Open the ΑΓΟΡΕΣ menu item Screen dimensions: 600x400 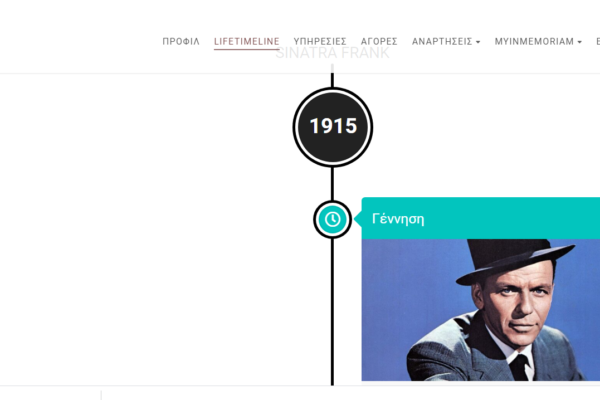378,42
